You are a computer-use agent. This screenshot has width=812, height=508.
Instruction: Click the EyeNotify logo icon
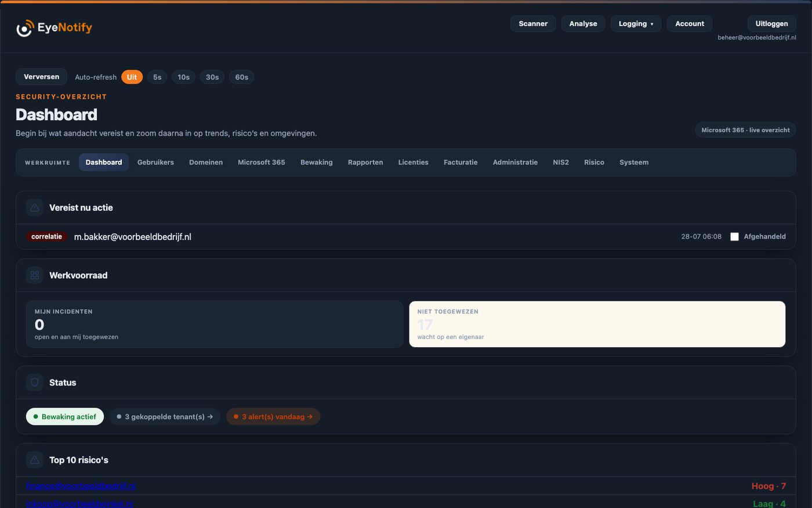pos(24,27)
